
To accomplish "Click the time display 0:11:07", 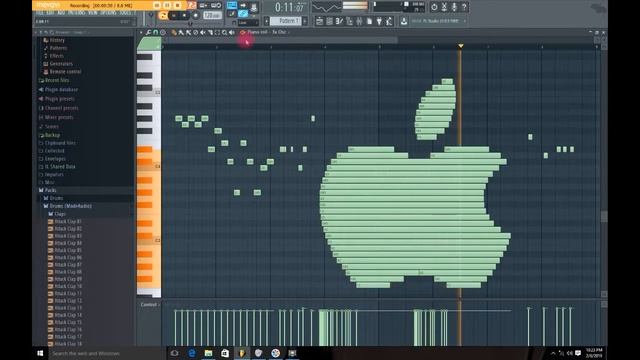I will point(289,7).
